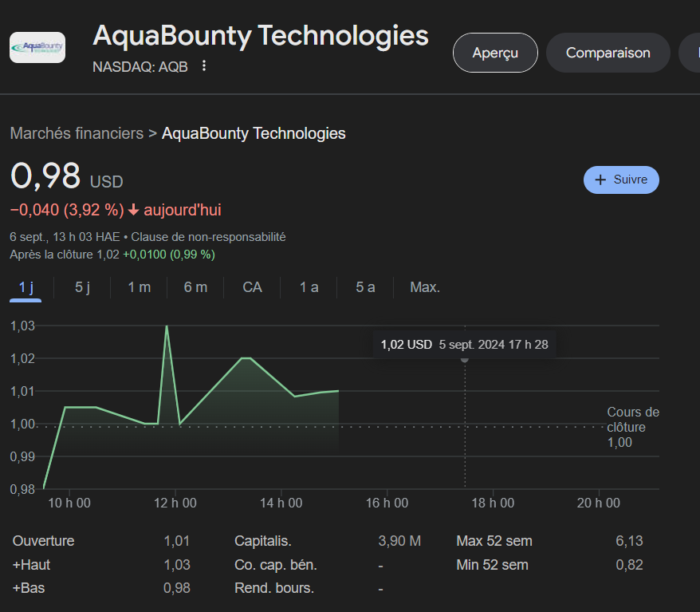
Task: Select the 1 a chart range
Action: click(x=309, y=287)
